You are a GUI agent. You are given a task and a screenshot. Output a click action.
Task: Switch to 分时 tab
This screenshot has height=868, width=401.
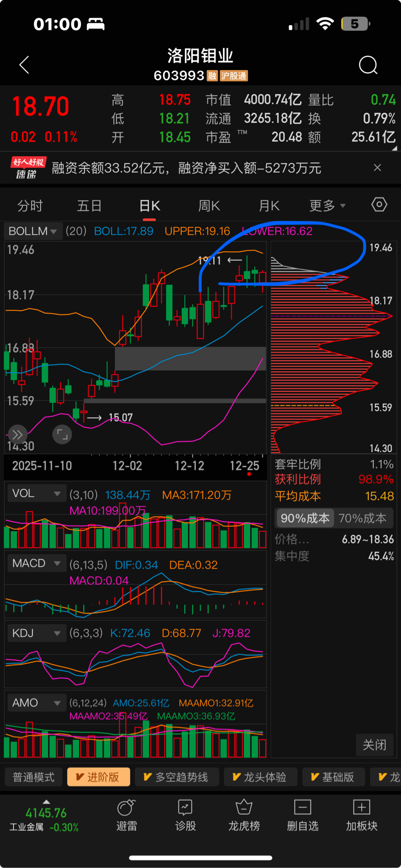[30, 206]
